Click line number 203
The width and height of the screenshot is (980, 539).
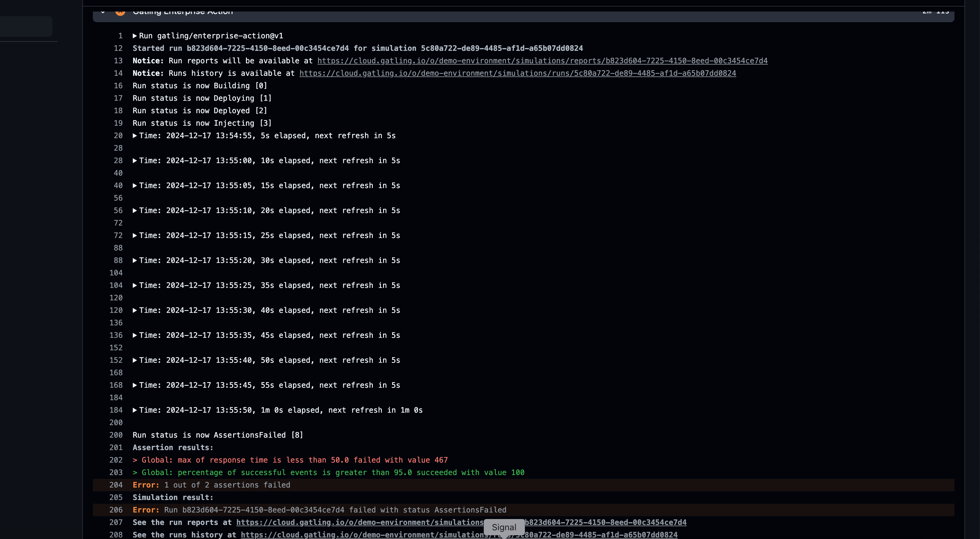click(116, 472)
